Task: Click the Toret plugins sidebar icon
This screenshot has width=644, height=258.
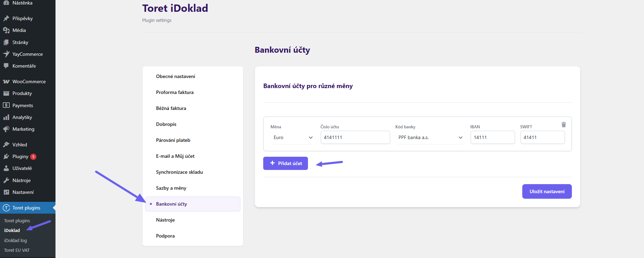Action: 6,208
